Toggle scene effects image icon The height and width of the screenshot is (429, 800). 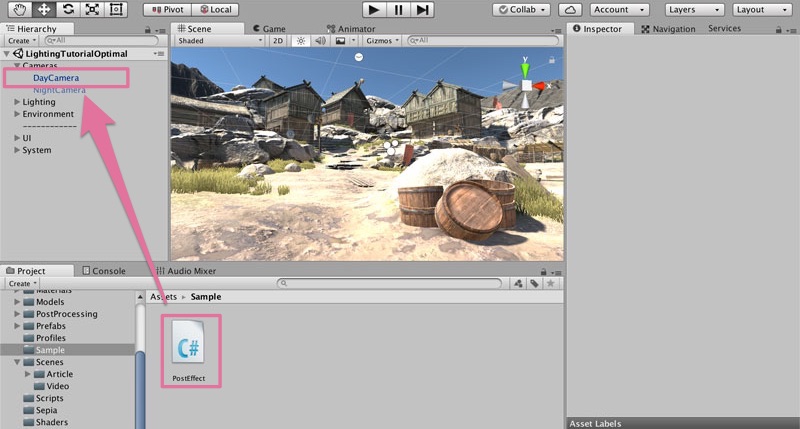click(340, 41)
